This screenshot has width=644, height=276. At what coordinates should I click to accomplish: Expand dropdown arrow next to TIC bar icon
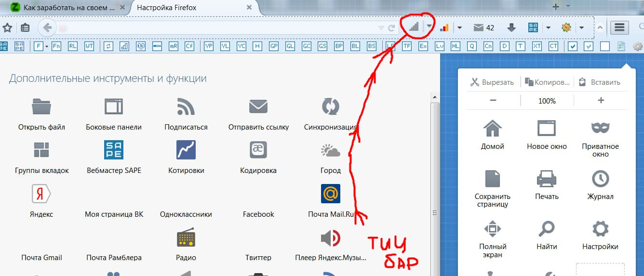point(429,27)
